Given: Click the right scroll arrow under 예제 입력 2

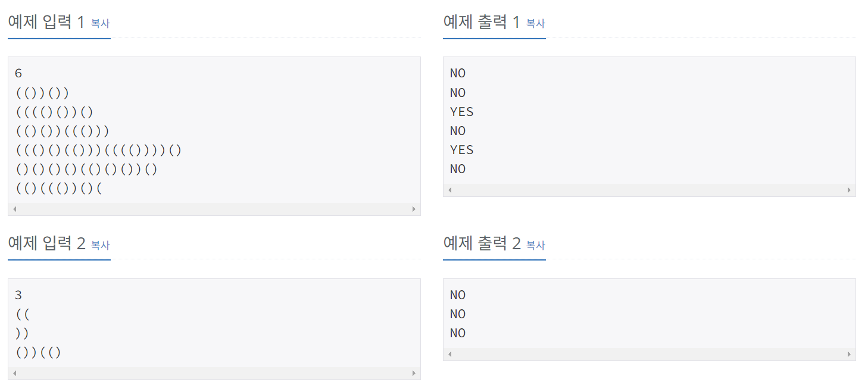Looking at the screenshot, I should point(415,373).
